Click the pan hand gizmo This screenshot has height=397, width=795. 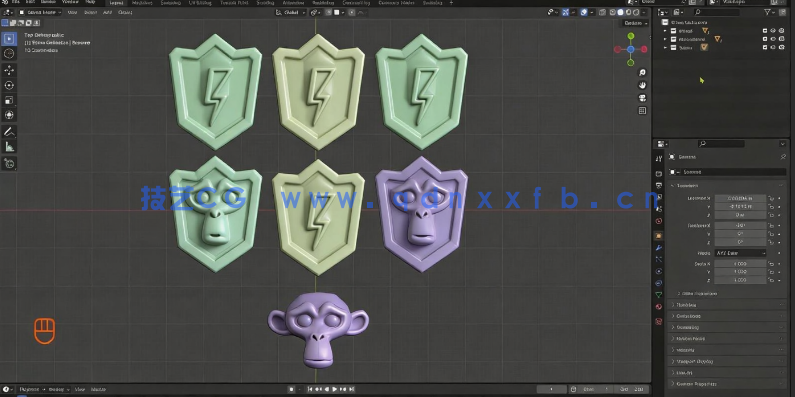coord(642,85)
